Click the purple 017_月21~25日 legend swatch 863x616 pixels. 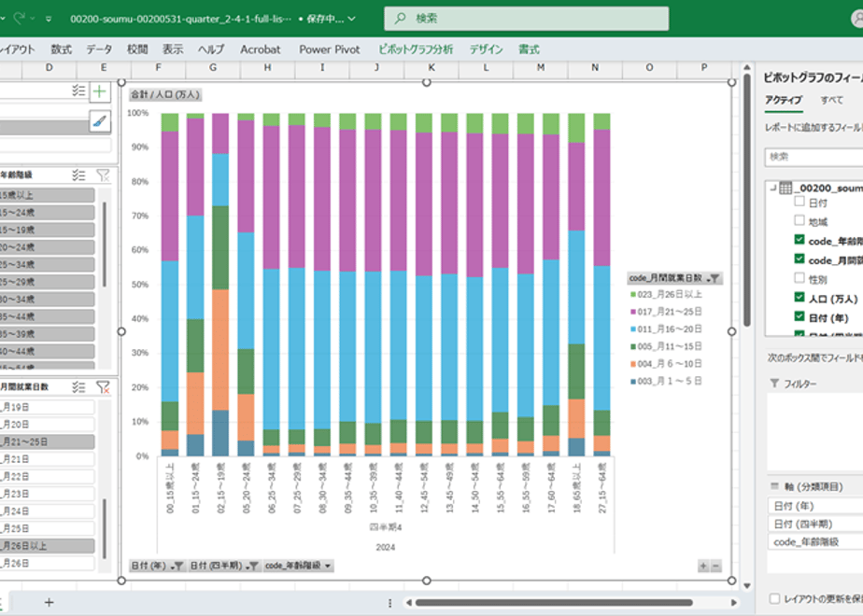633,312
